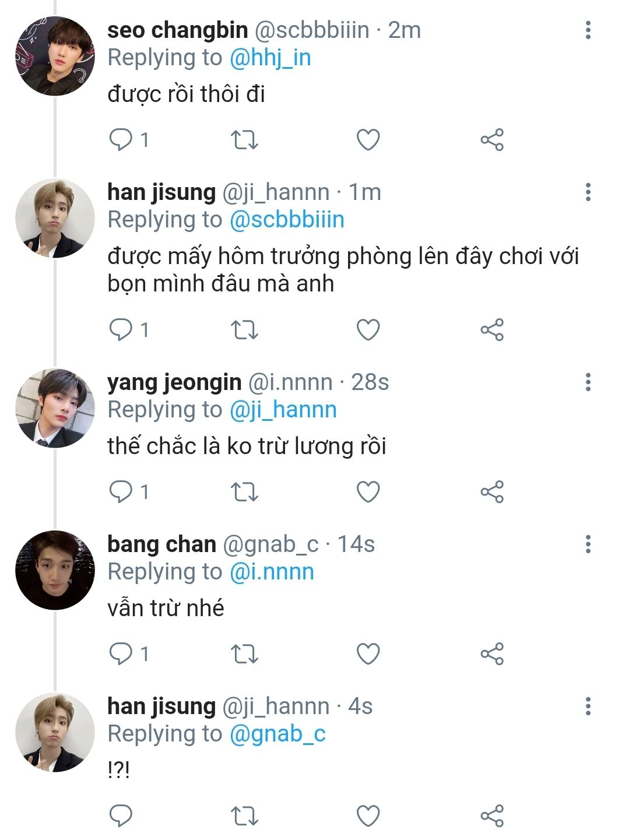Share bang chan's tweet
This screenshot has height=840, width=629.
pyautogui.click(x=491, y=654)
